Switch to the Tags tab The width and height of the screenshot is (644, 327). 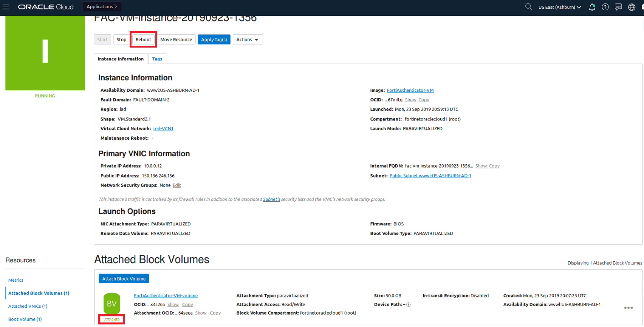point(157,59)
